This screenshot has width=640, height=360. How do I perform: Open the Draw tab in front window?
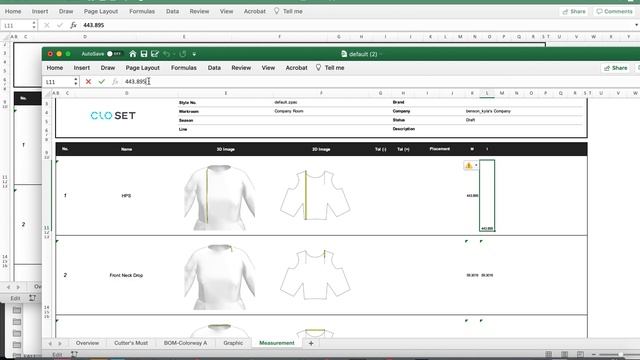coord(108,68)
